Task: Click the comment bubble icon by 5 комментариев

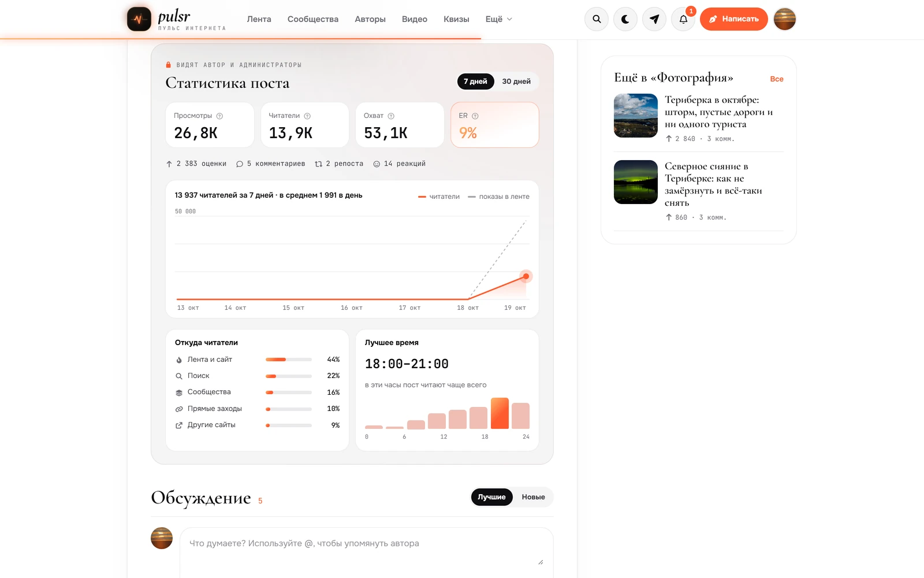Action: [x=240, y=164]
